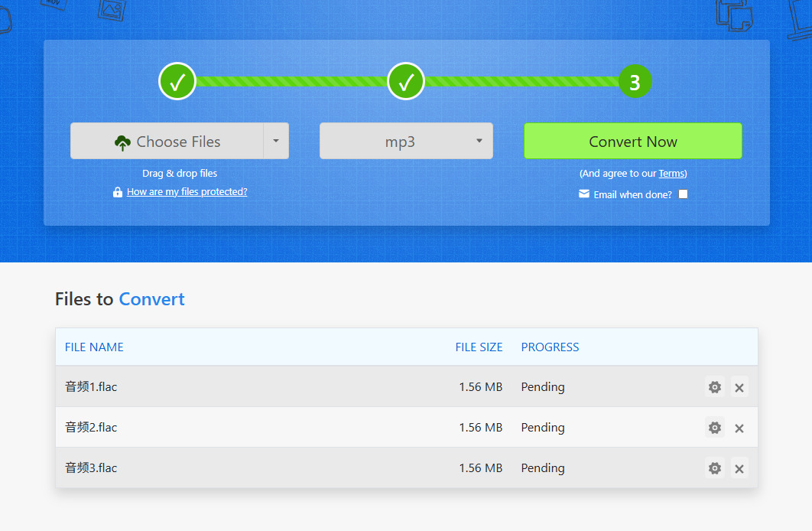812x531 pixels.
Task: Remove 音频2.flac from the list
Action: (739, 428)
